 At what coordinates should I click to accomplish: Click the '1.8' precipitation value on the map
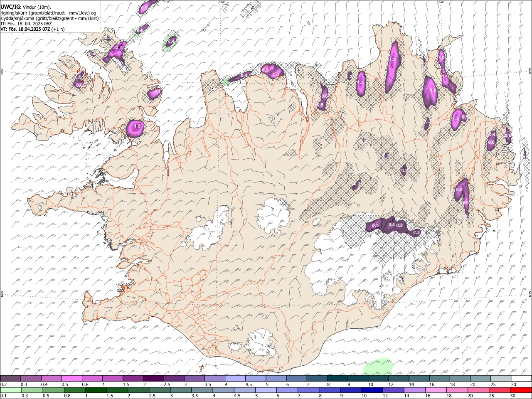pyautogui.click(x=138, y=126)
